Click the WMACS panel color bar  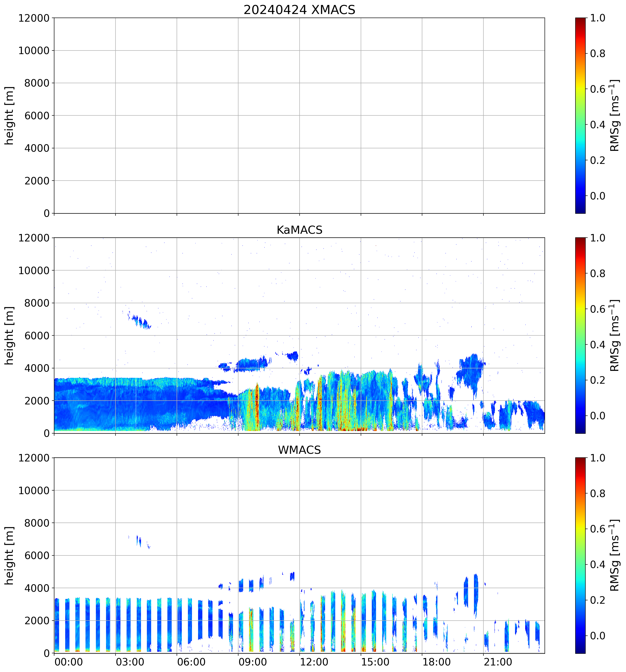click(580, 555)
